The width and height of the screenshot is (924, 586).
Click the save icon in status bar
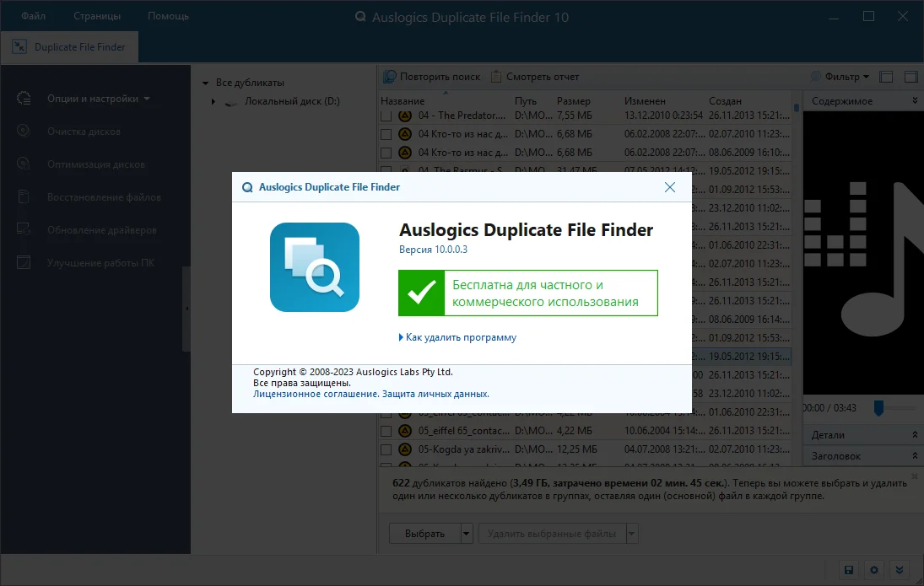click(x=849, y=569)
